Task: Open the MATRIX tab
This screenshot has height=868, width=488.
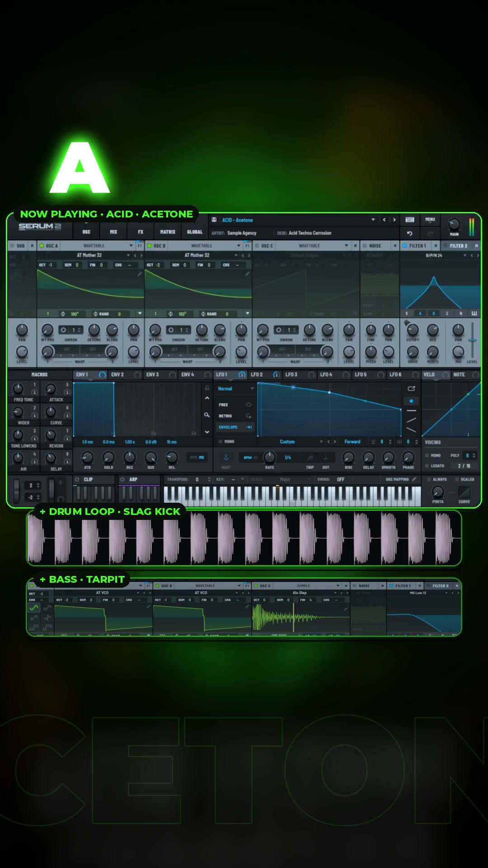Action: pyautogui.click(x=168, y=232)
